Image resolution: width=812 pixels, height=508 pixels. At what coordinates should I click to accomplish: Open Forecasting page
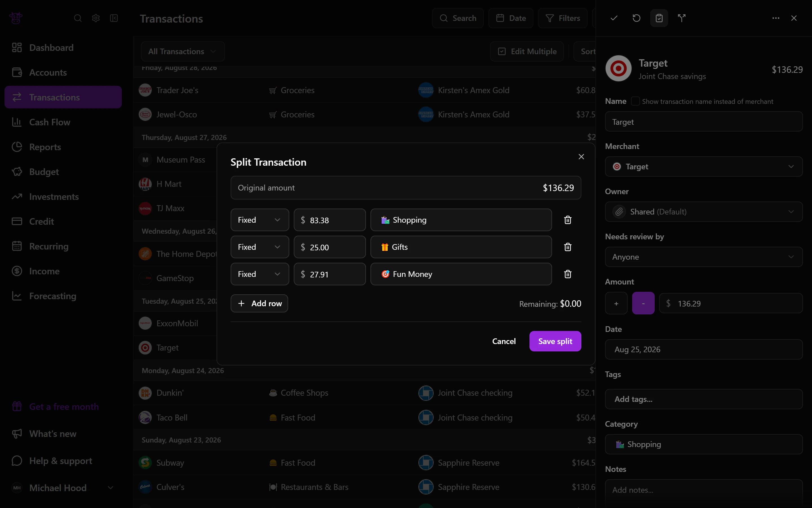click(x=63, y=296)
